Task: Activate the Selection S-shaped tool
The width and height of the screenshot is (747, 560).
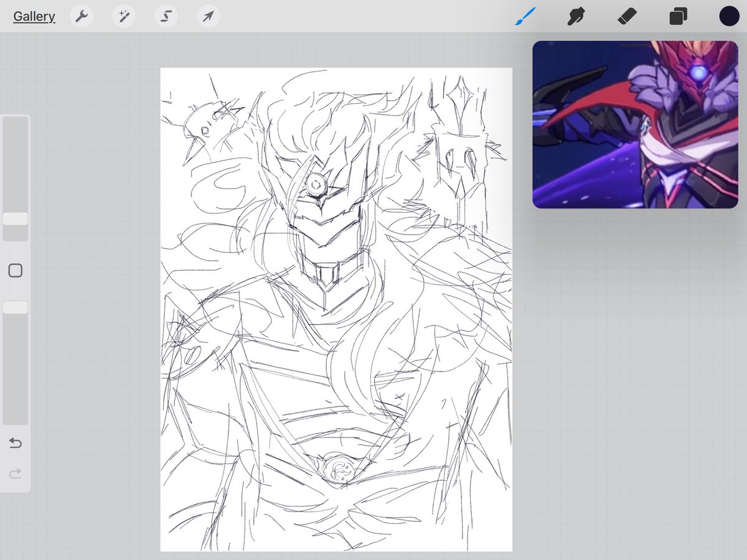Action: pyautogui.click(x=166, y=17)
